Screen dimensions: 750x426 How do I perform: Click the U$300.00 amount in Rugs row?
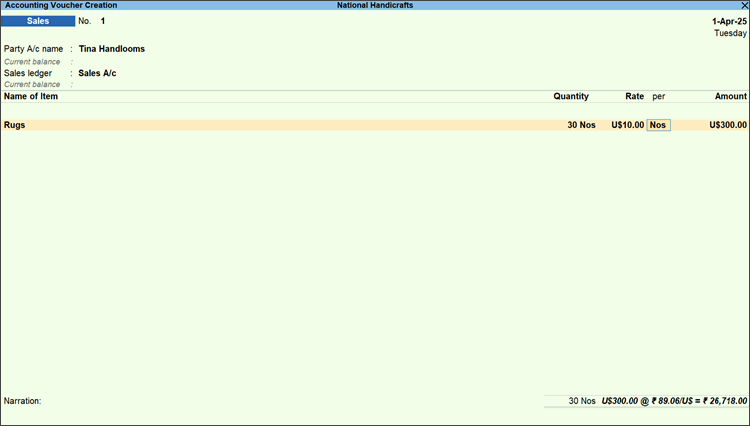(x=727, y=125)
